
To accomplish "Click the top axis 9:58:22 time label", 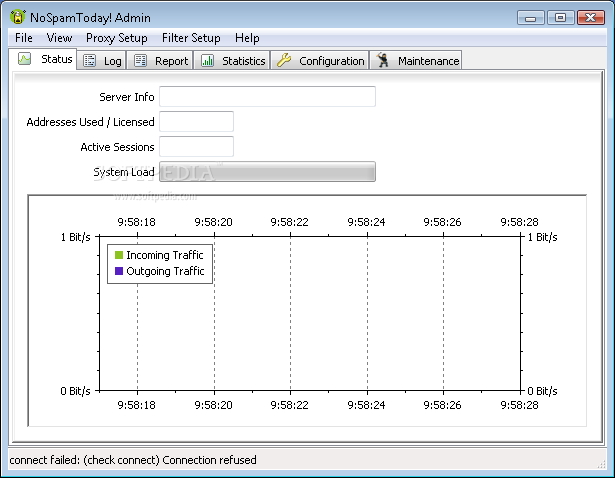I will [x=289, y=222].
